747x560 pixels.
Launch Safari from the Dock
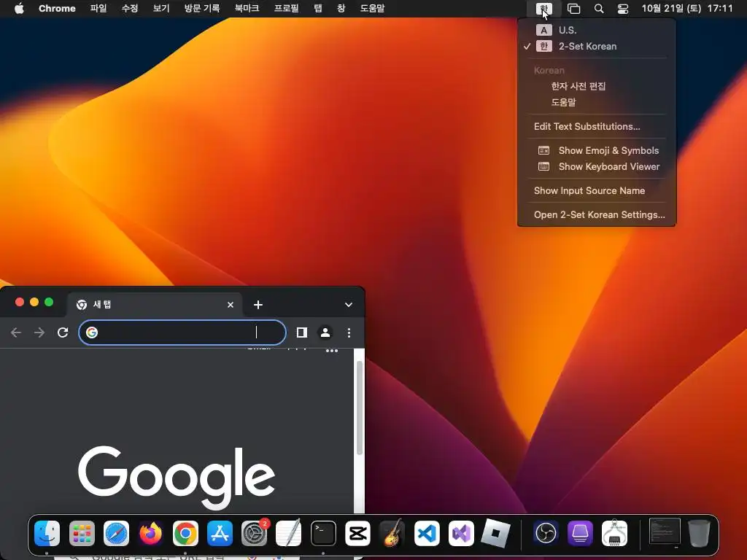click(x=116, y=533)
